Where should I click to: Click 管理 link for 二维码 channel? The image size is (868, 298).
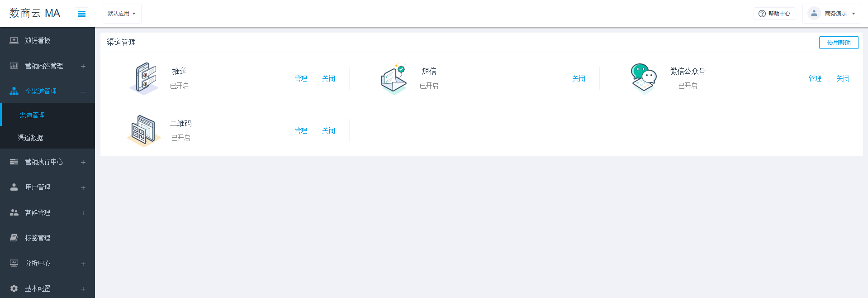301,130
